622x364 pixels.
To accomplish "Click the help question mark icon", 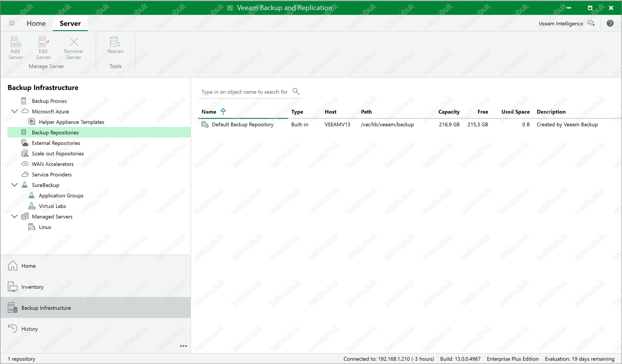I will point(610,23).
